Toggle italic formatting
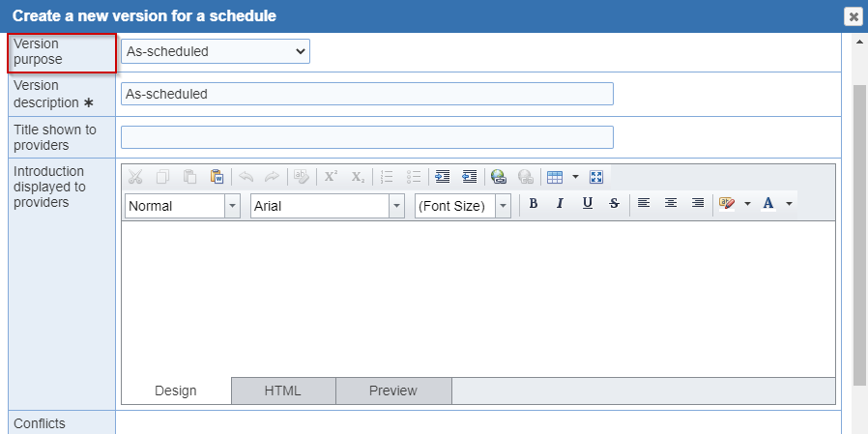Viewport: 868px width, 434px height. point(560,203)
